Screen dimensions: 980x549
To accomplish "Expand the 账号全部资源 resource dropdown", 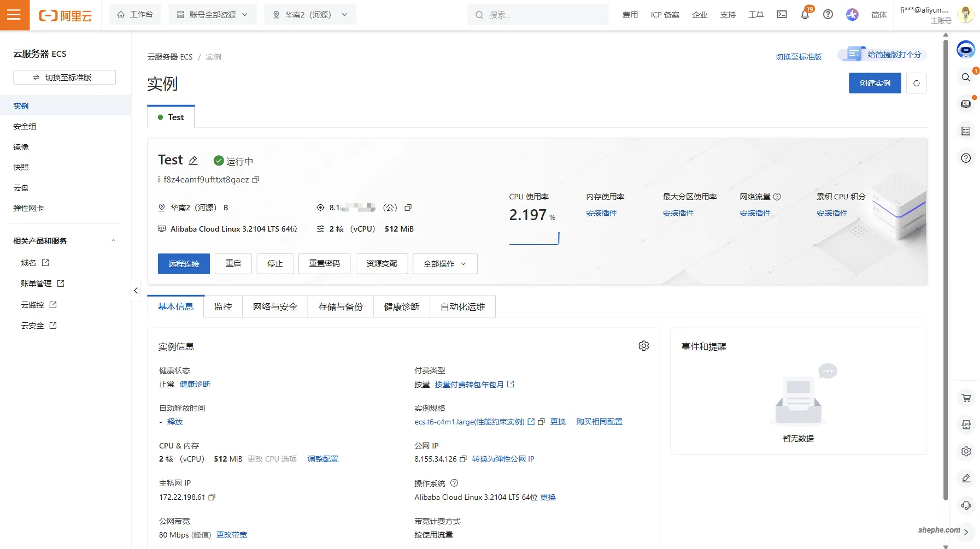I will (213, 14).
